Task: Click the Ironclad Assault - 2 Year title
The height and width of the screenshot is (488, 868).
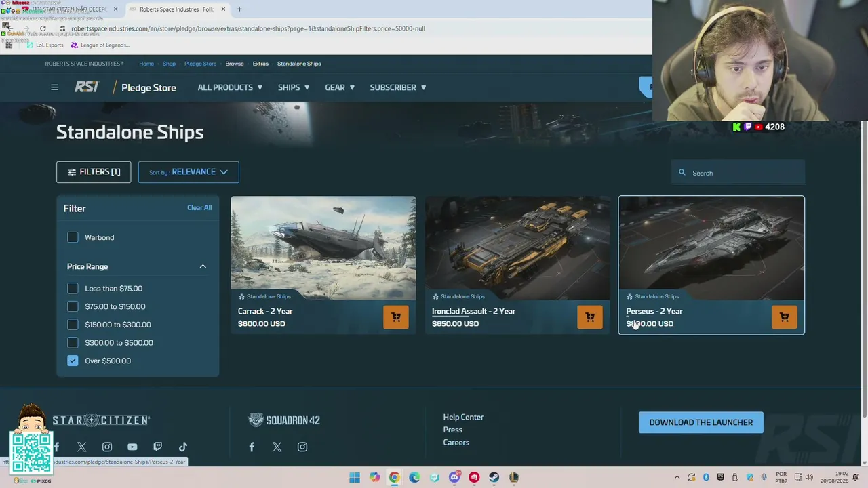Action: click(473, 312)
